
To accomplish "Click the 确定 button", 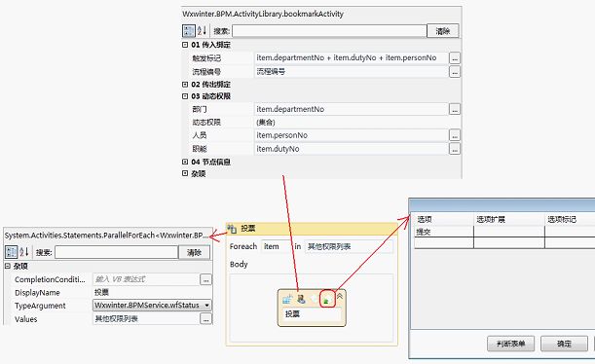I will point(564,344).
